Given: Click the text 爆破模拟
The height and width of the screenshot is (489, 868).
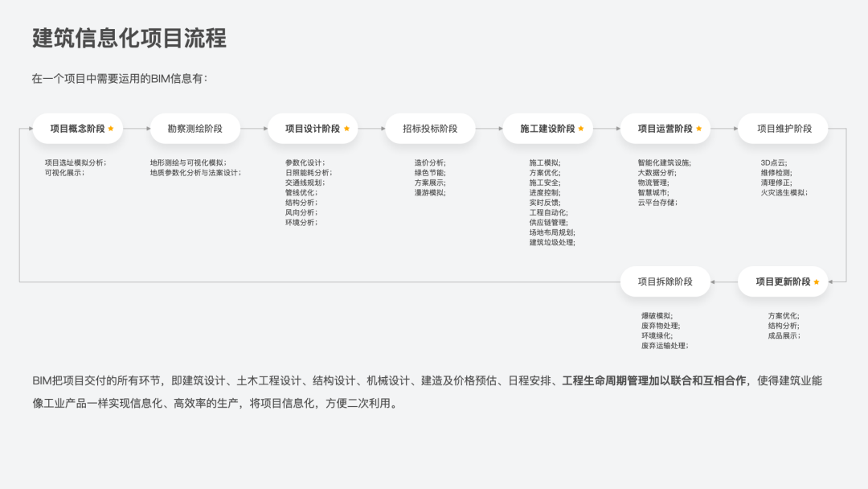Looking at the screenshot, I should [656, 315].
